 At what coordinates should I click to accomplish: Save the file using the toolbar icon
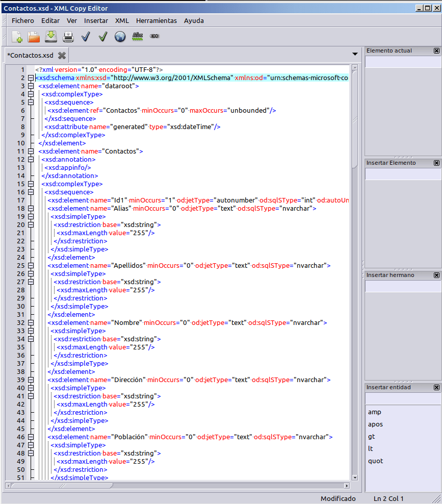point(51,37)
